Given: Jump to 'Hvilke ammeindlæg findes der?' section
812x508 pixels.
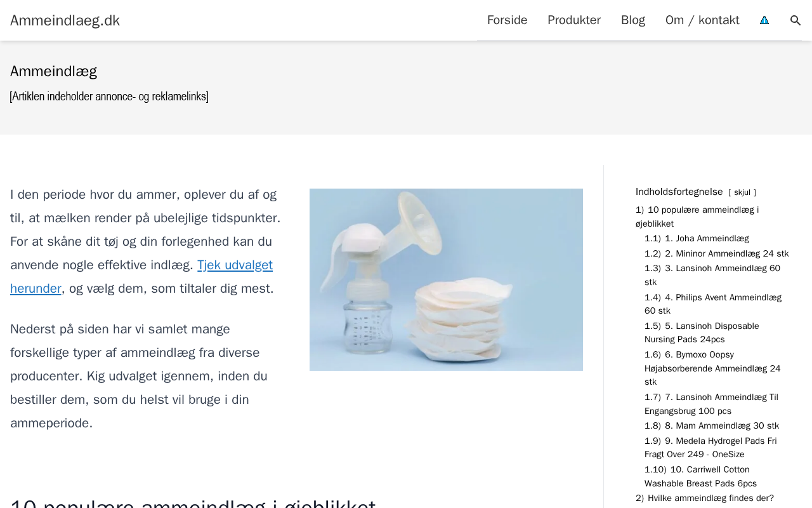Looking at the screenshot, I should tap(705, 498).
